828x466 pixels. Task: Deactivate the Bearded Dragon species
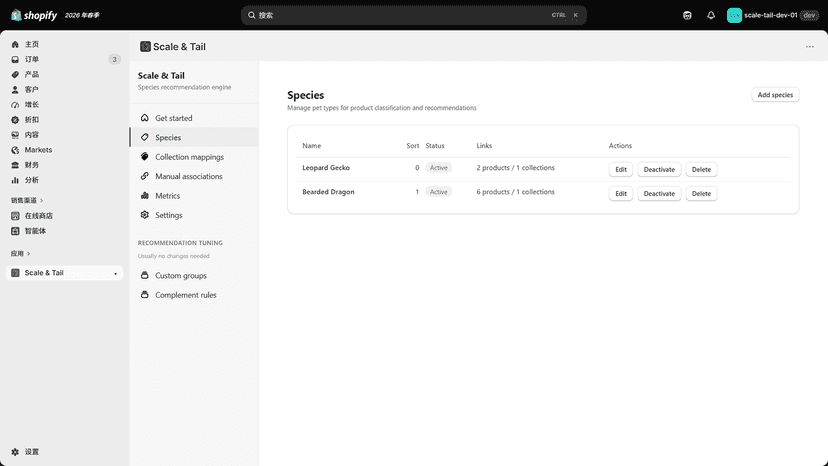tap(659, 193)
